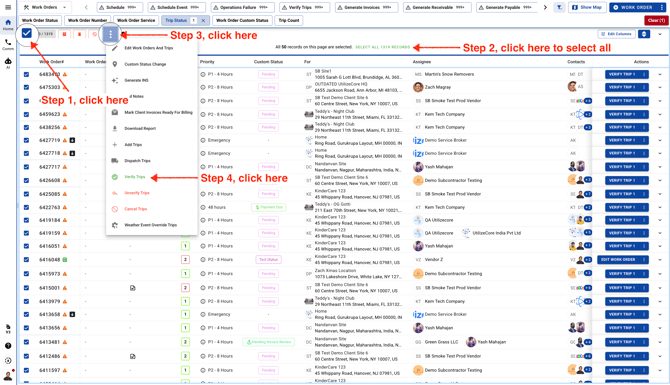Select Verify Trips in the actions menu
The width and height of the screenshot is (670, 385).
click(x=152, y=177)
